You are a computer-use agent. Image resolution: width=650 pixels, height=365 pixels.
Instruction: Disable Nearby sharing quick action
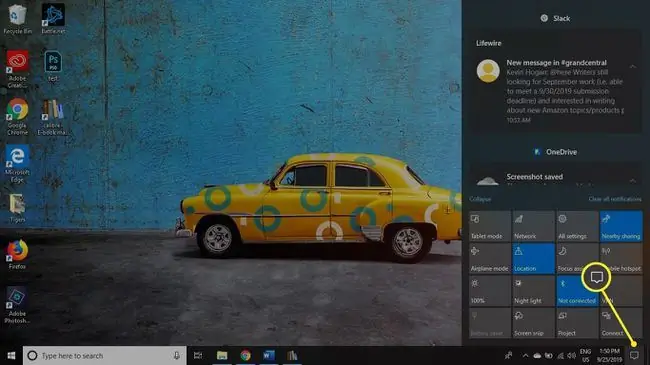pos(621,226)
